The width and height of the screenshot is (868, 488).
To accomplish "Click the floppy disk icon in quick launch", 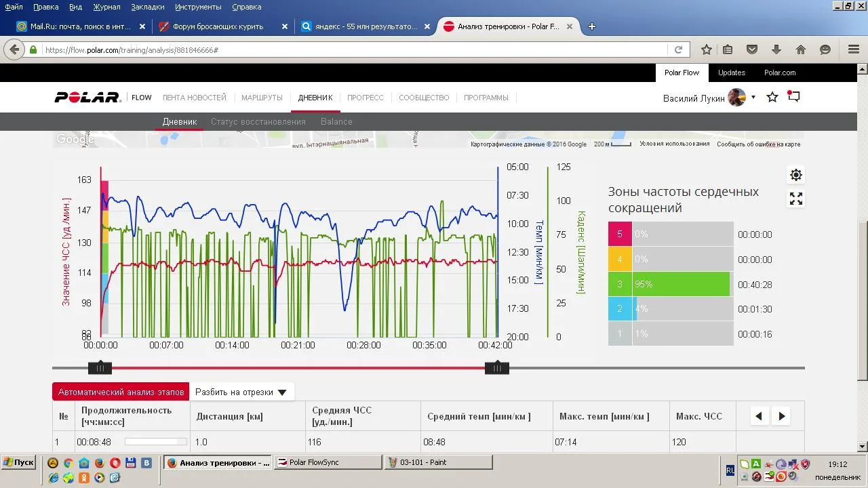I will 131,463.
